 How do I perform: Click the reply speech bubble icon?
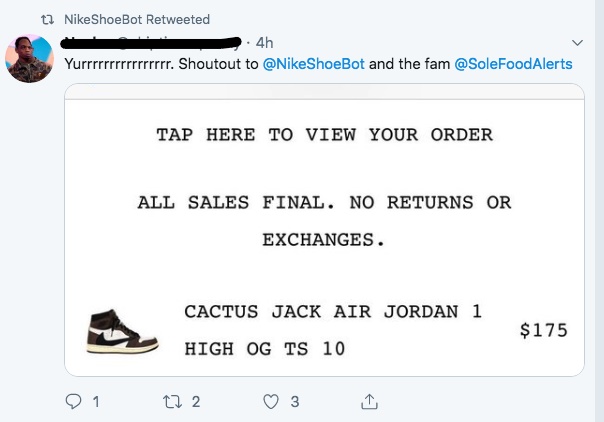74,402
